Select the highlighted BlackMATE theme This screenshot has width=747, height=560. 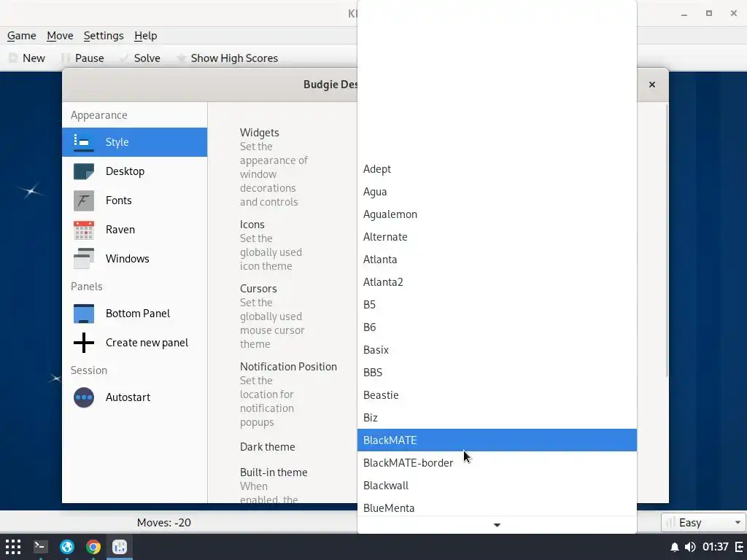coord(497,440)
